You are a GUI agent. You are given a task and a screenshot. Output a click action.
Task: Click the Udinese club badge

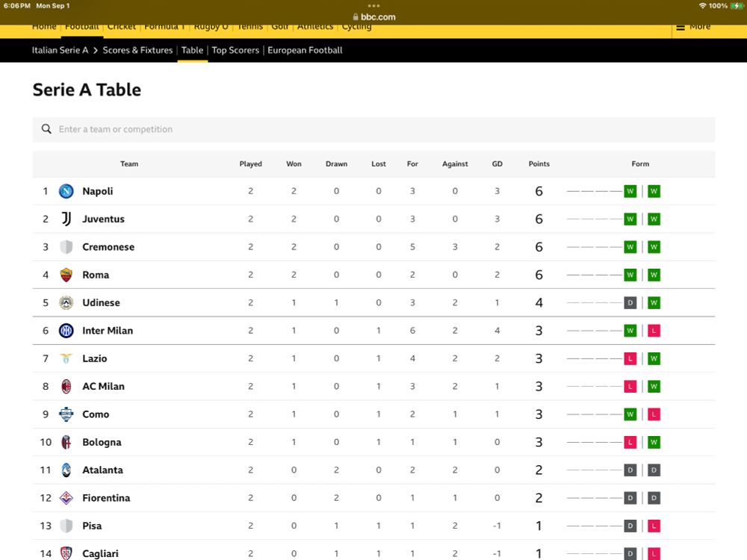click(x=66, y=303)
